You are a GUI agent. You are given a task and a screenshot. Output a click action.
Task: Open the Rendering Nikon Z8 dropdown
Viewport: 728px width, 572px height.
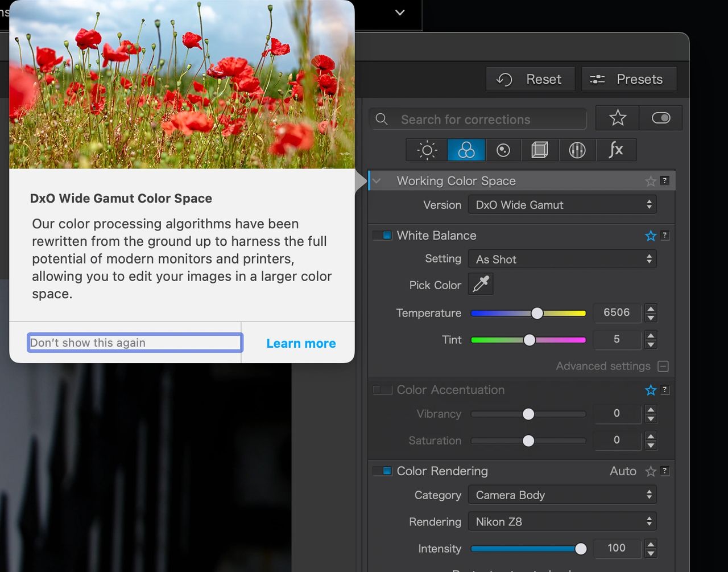click(562, 522)
